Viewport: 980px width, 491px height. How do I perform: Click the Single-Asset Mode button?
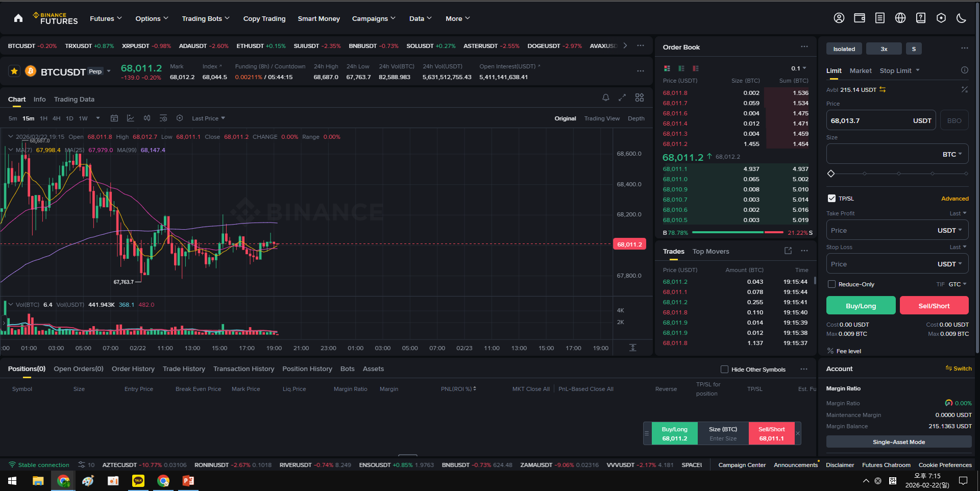tap(899, 442)
